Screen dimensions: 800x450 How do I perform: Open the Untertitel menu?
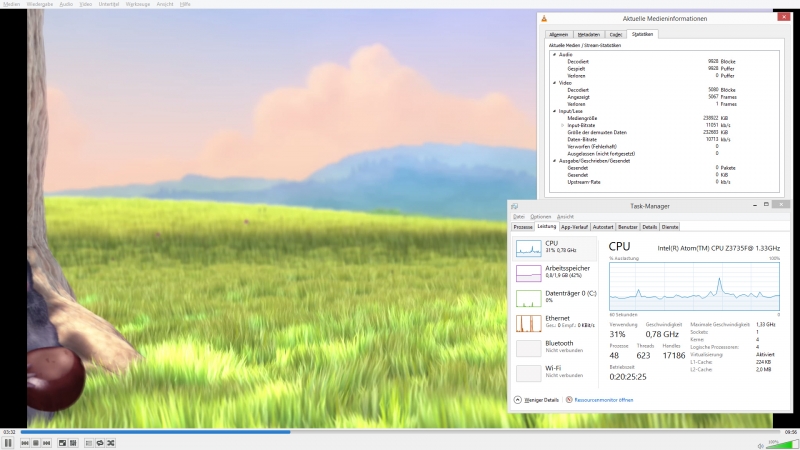point(109,4)
